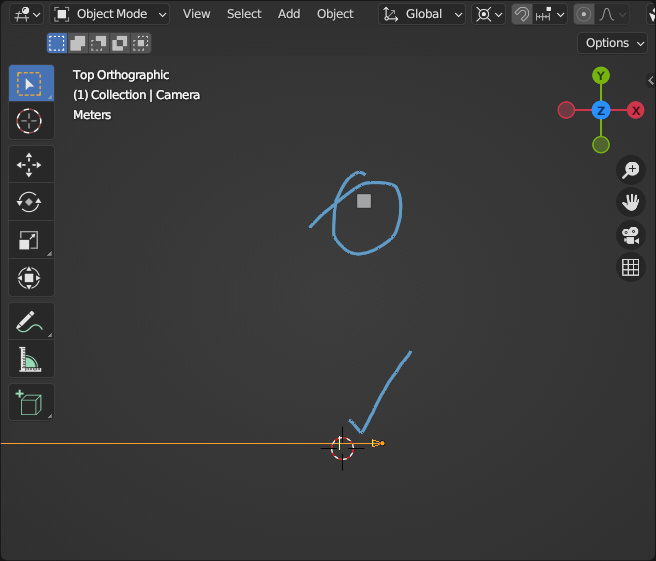Open the View menu
This screenshot has width=656, height=561.
click(197, 14)
